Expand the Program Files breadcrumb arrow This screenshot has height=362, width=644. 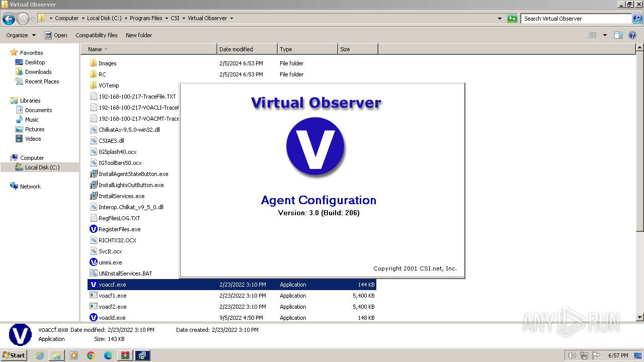167,19
